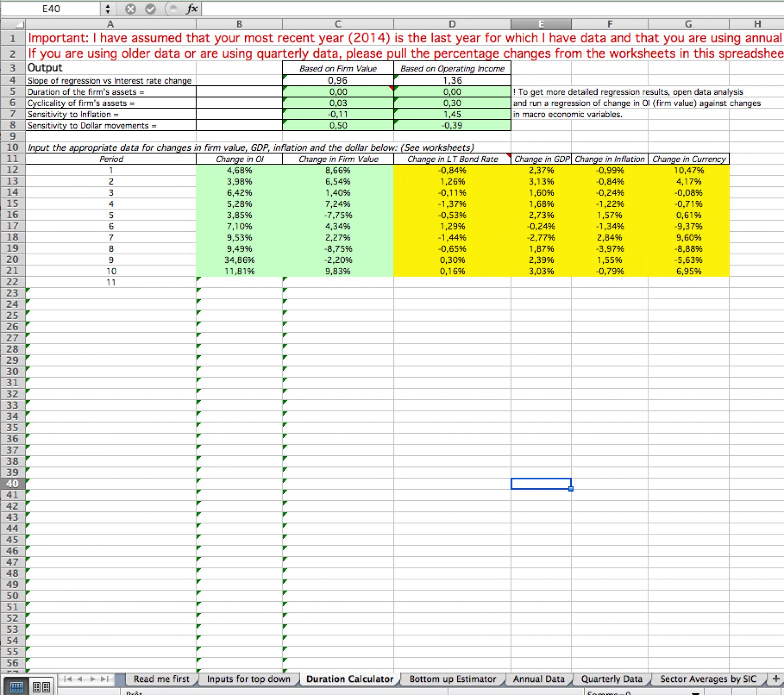Click the confirm entry checkmark icon
Screen dimensions: 784x695
[x=150, y=9]
